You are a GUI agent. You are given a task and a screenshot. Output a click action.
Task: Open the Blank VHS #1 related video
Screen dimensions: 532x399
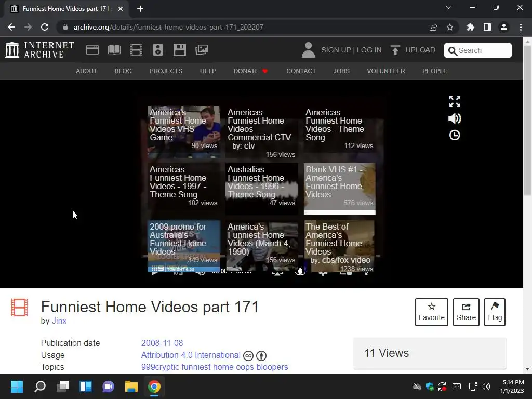pos(340,189)
